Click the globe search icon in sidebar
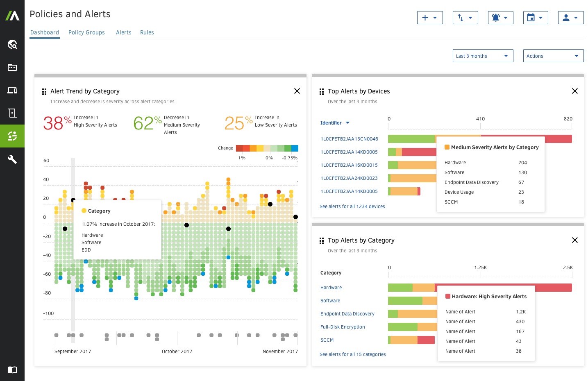Viewport: 588px width, 381px height. [x=12, y=44]
